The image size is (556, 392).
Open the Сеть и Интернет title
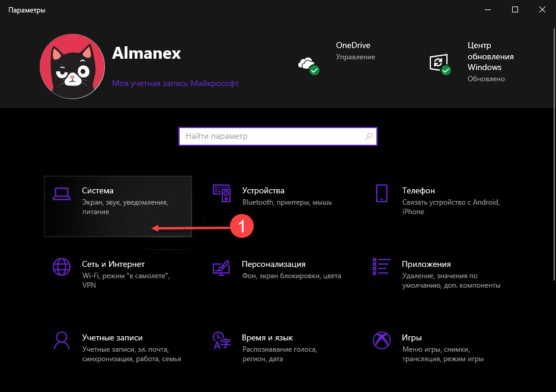point(113,264)
